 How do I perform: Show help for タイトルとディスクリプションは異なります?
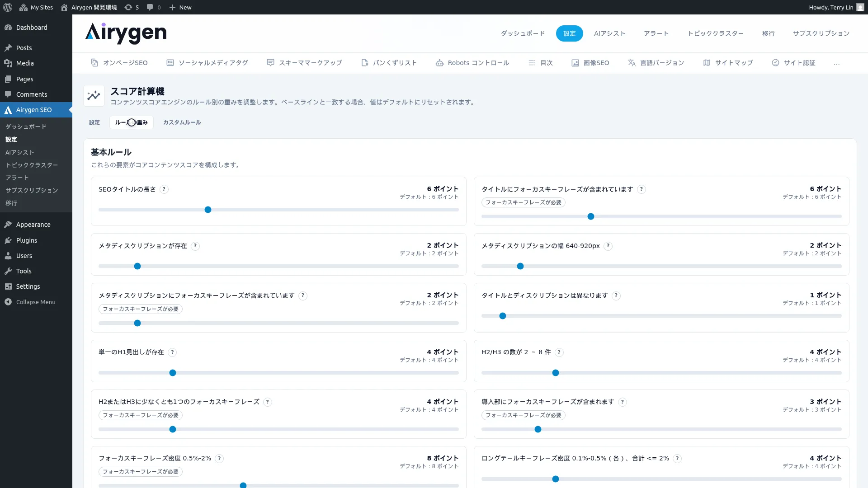[x=616, y=296]
